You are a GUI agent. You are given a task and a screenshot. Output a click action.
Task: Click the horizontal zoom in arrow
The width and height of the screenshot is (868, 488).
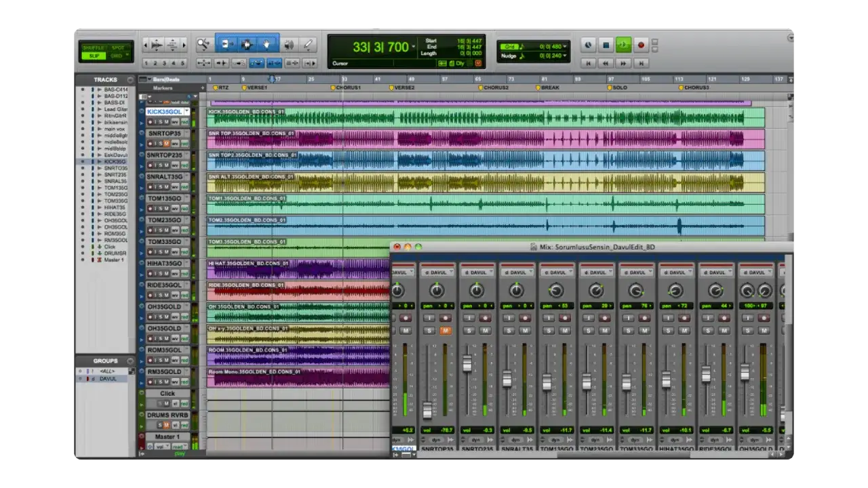point(184,45)
